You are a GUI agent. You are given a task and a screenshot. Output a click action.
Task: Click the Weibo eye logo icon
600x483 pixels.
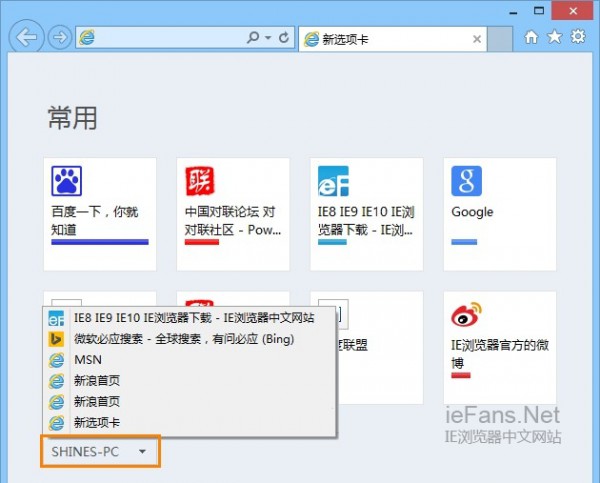(x=466, y=314)
